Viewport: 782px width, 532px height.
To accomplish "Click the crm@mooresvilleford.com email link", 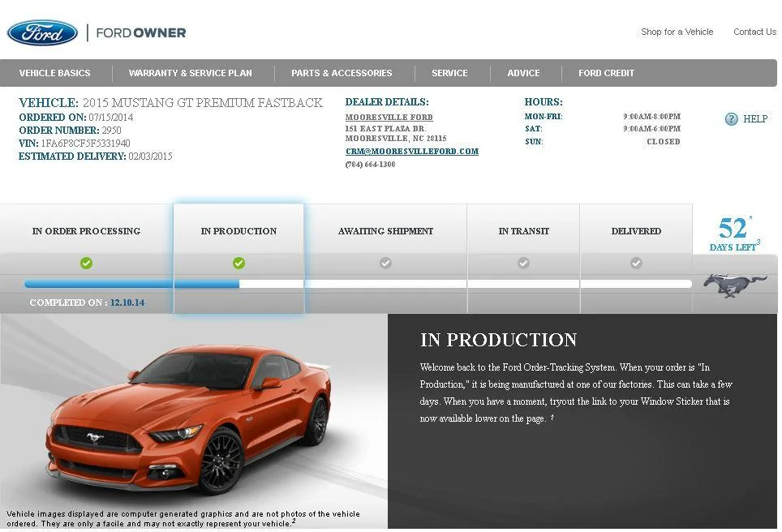I will (x=412, y=151).
